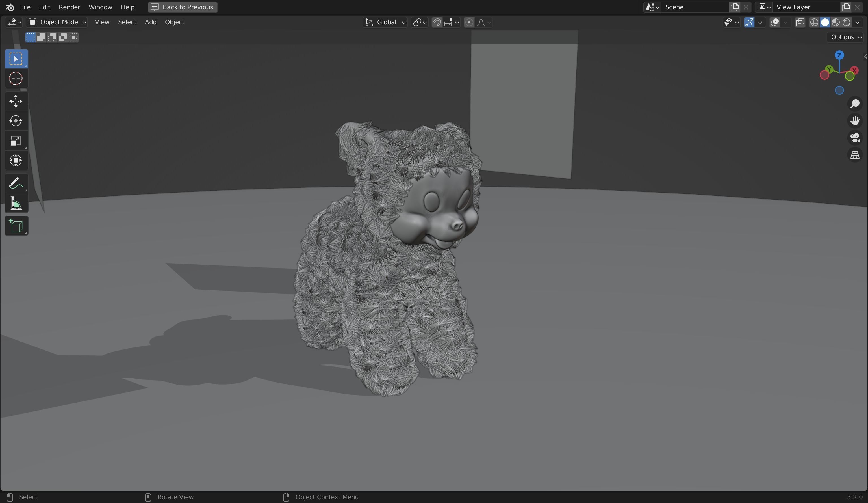The width and height of the screenshot is (868, 503).
Task: Click the add view layer icon
Action: [x=846, y=7]
